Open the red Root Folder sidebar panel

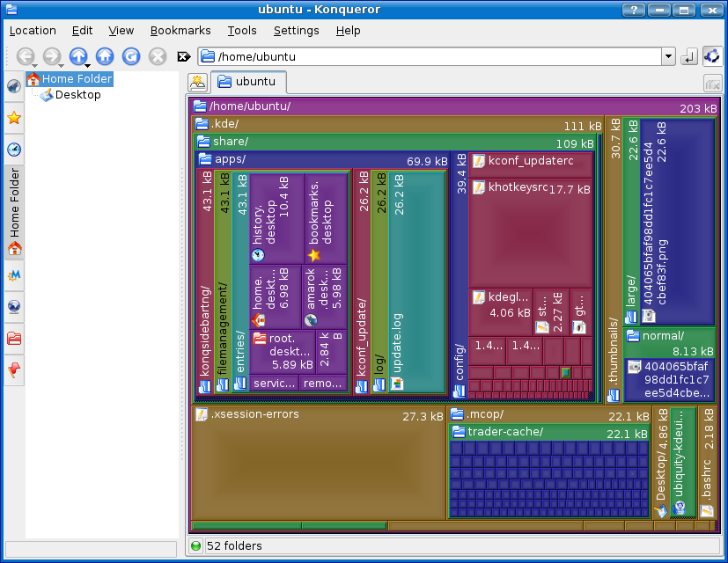tap(14, 338)
